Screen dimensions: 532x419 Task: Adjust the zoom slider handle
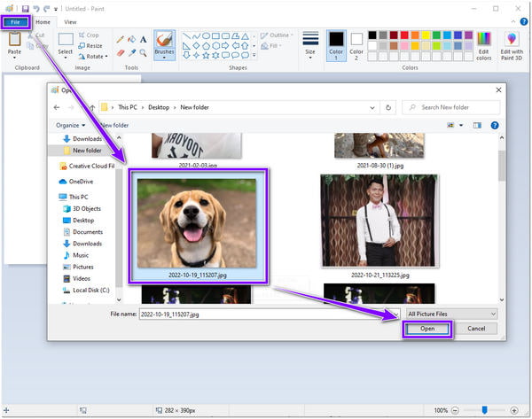coord(484,410)
